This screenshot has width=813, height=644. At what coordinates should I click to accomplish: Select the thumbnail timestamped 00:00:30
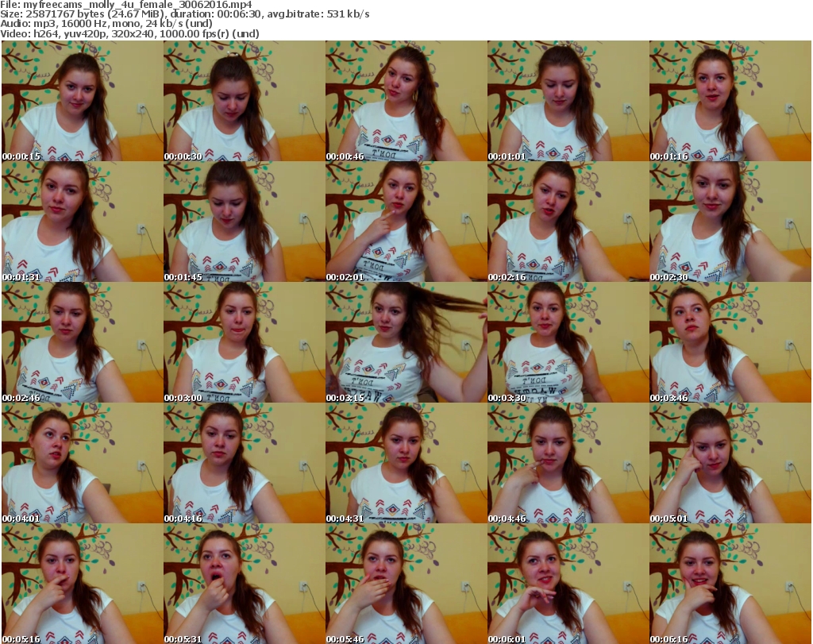(245, 101)
